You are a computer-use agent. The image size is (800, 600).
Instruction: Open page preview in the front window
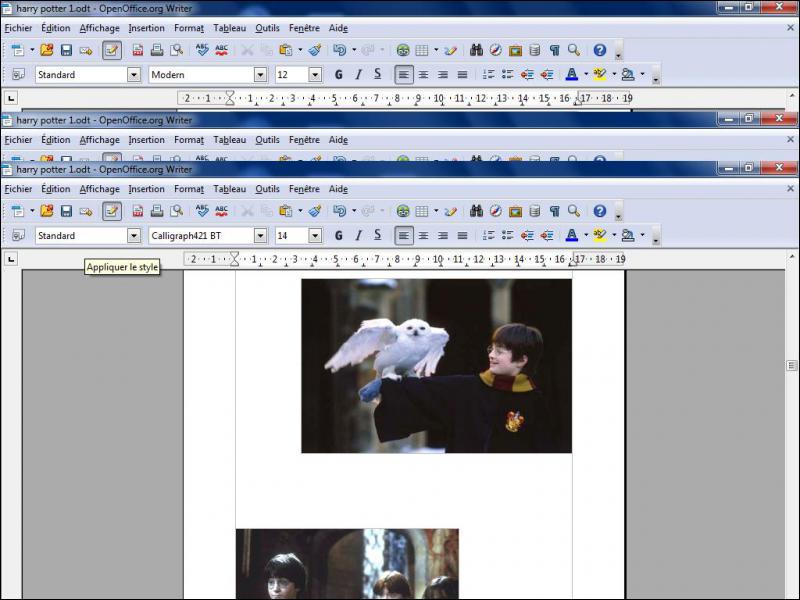177,211
